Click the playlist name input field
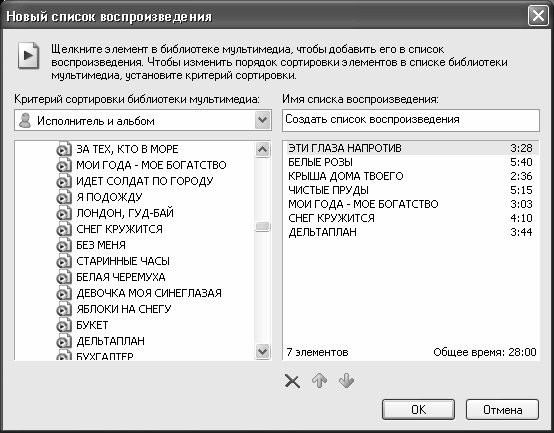 411,120
